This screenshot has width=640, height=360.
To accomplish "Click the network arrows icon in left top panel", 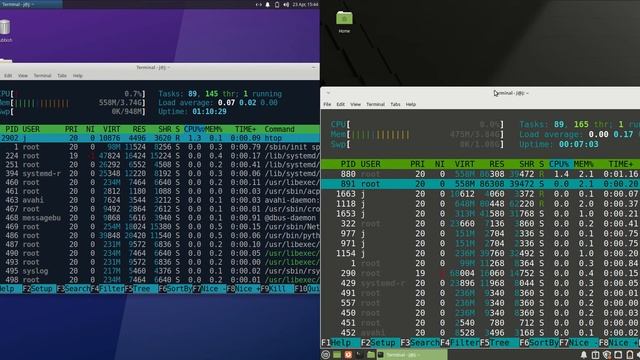I will [258, 4].
